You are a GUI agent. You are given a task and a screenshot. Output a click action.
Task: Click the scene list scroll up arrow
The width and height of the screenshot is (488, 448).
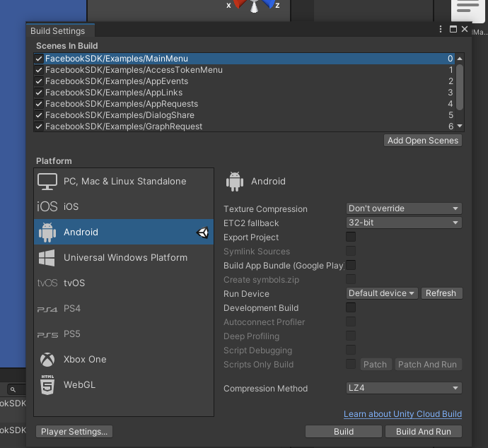pyautogui.click(x=460, y=59)
